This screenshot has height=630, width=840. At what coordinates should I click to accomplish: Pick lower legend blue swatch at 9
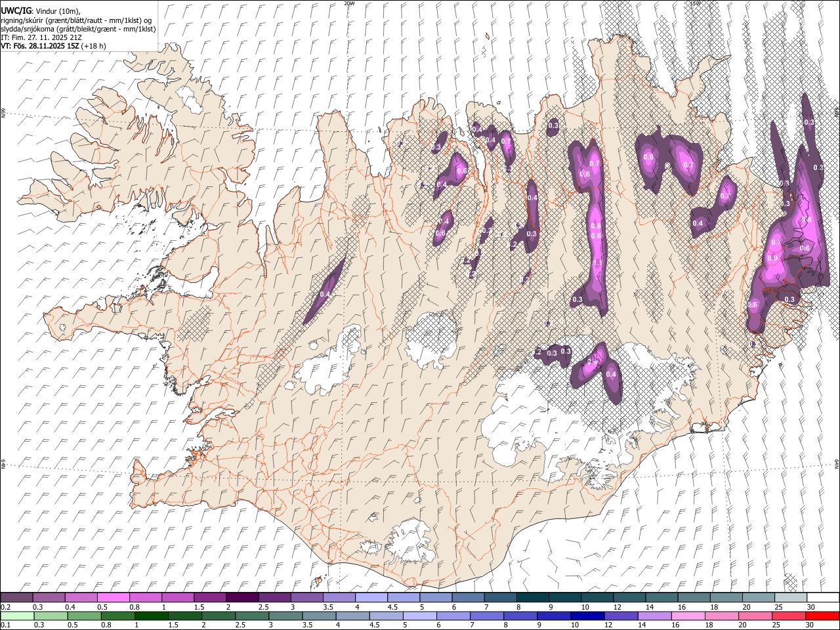point(553,616)
